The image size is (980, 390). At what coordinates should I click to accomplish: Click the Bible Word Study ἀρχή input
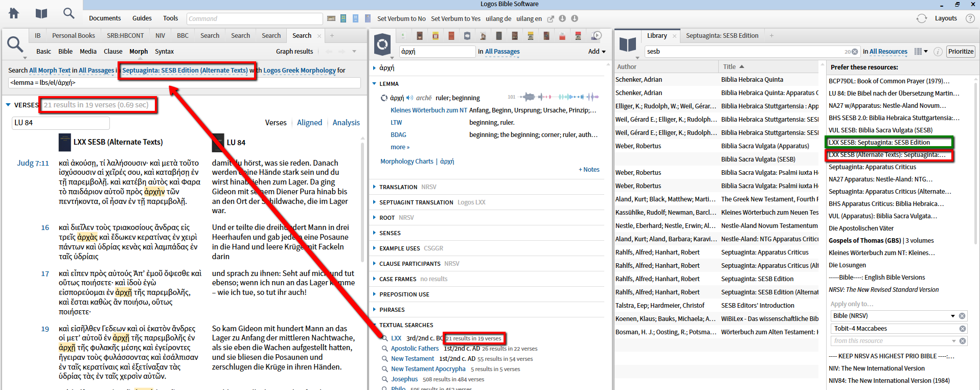437,52
